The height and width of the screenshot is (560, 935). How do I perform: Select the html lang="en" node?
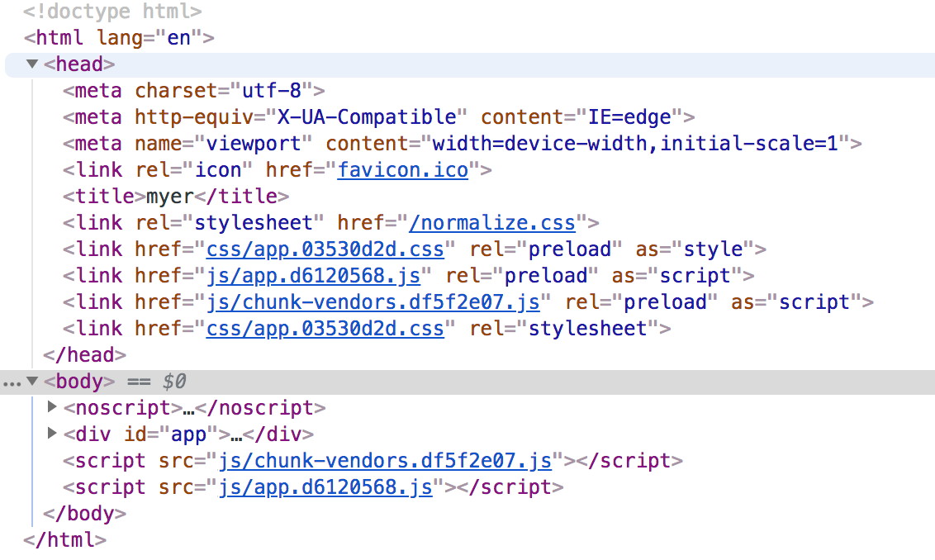119,37
